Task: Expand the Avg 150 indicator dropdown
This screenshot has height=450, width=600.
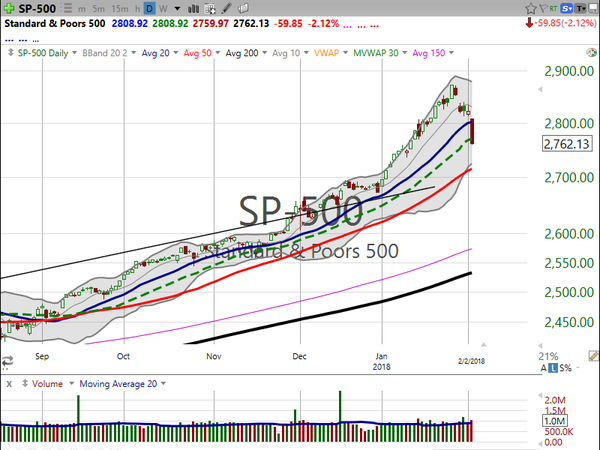Action: click(x=451, y=52)
